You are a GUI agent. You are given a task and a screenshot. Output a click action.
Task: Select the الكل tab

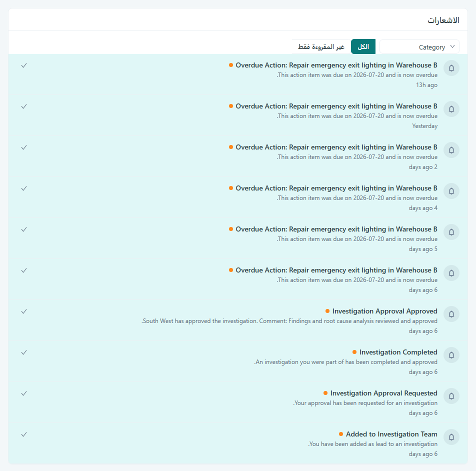coord(363,46)
